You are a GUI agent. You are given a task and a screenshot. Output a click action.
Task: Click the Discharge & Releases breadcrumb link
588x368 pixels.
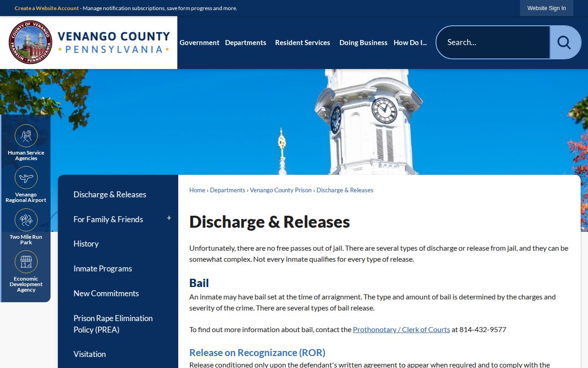coord(345,190)
